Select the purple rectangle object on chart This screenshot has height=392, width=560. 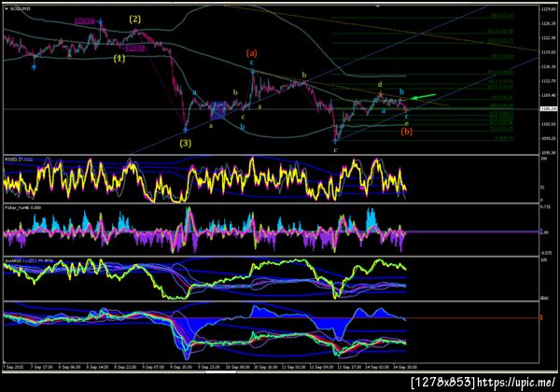click(x=217, y=110)
